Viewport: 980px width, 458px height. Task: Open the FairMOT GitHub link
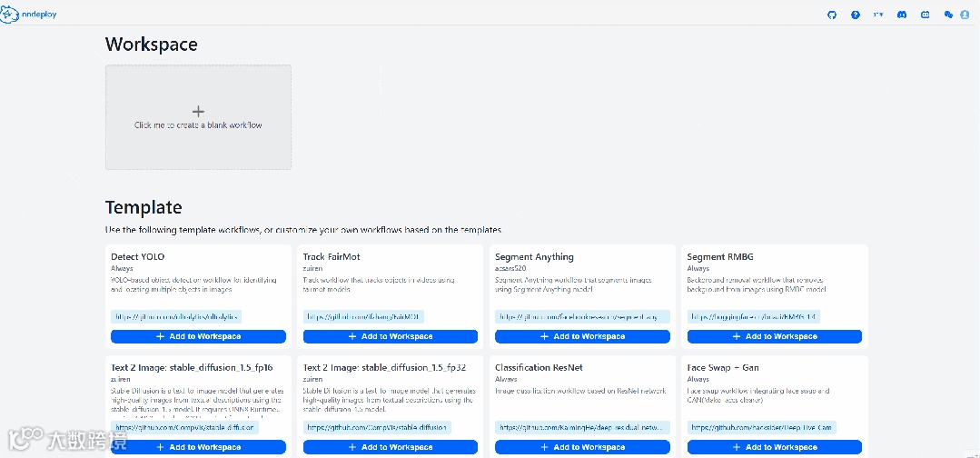[x=363, y=317]
